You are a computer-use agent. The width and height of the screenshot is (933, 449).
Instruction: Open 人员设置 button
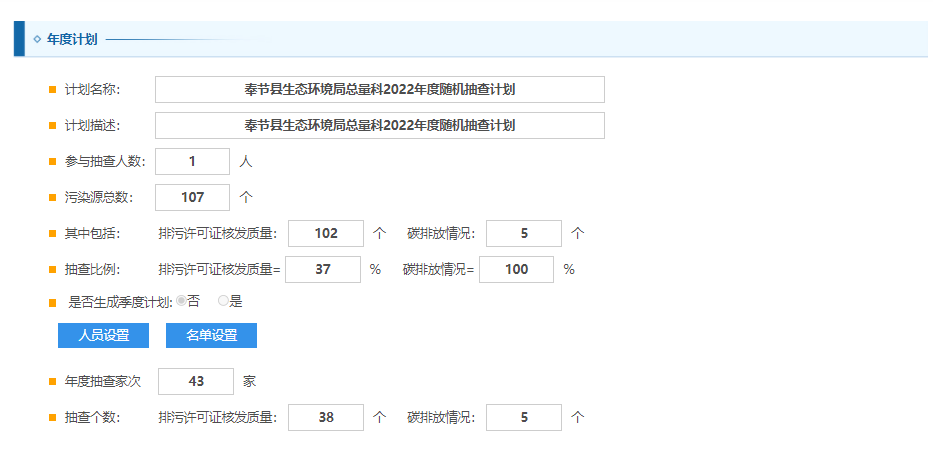(104, 335)
